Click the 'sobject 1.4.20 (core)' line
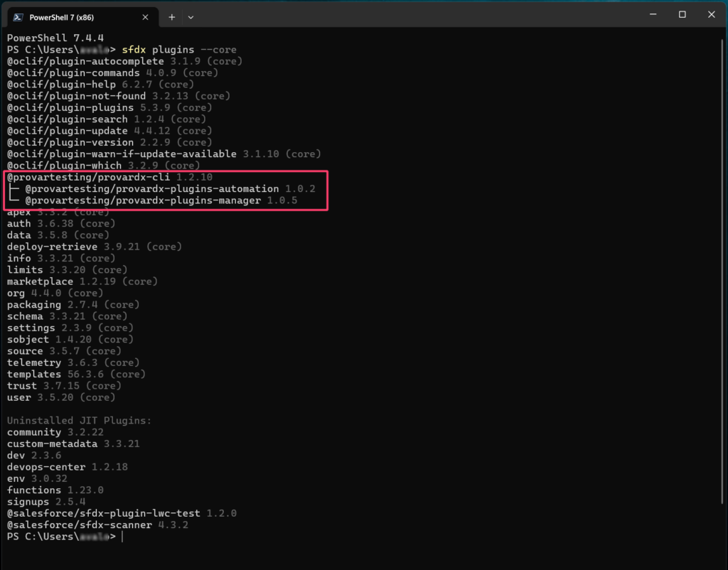The width and height of the screenshot is (728, 570). (x=70, y=340)
